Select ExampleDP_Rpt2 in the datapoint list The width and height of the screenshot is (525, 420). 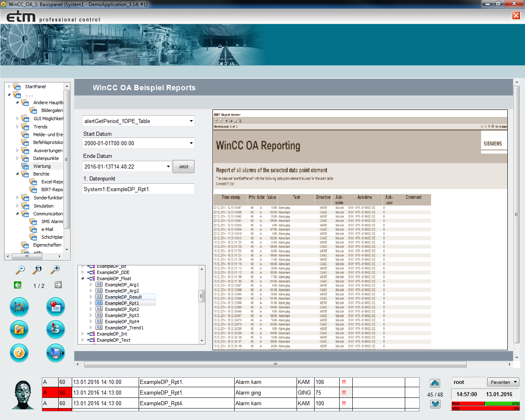[122, 309]
